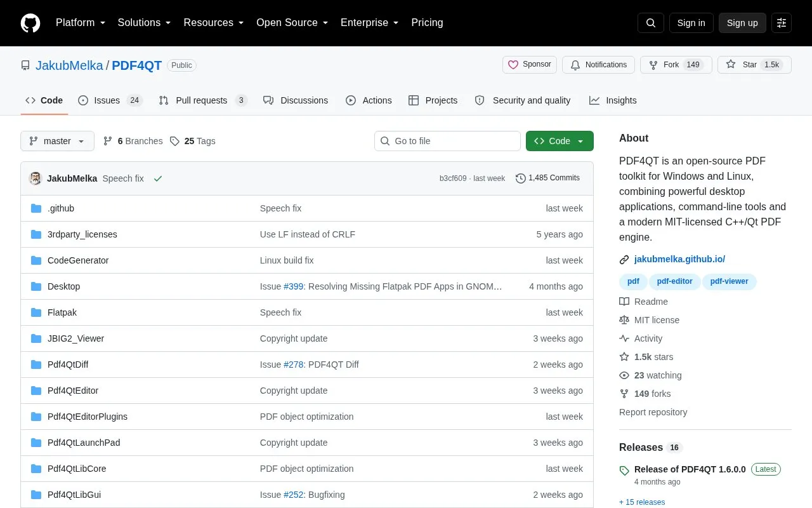View the 25 Tags link
812x508 pixels.
[192, 141]
